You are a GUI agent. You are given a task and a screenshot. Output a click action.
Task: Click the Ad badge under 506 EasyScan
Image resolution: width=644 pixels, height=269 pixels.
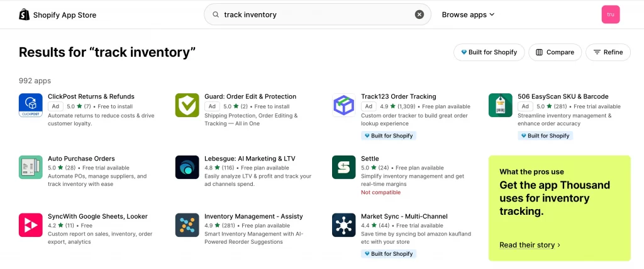tap(525, 106)
